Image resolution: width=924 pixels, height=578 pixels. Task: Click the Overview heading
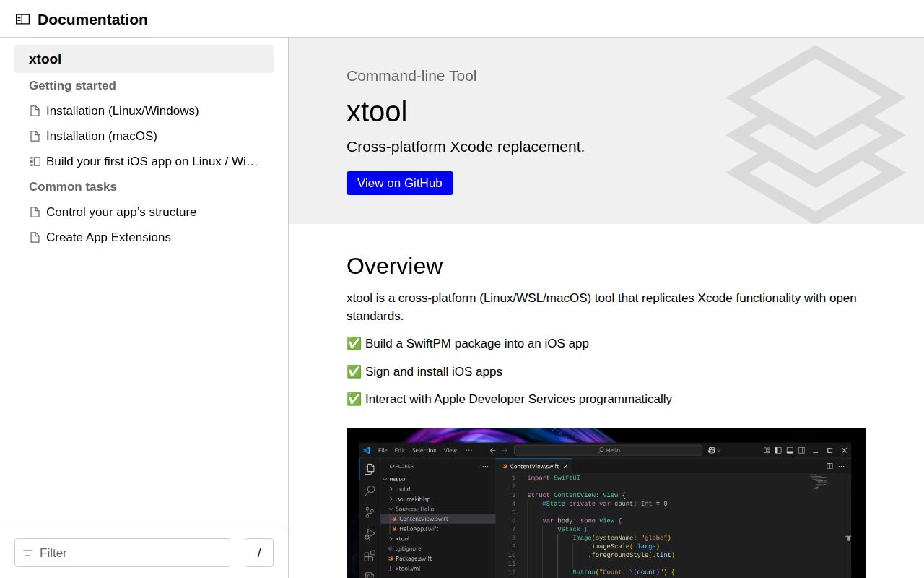click(394, 266)
